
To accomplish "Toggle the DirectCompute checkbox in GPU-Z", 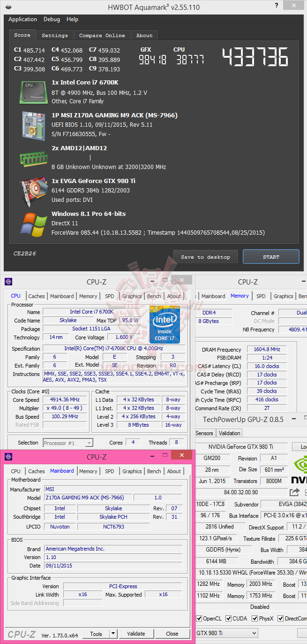I will [x=280, y=618].
